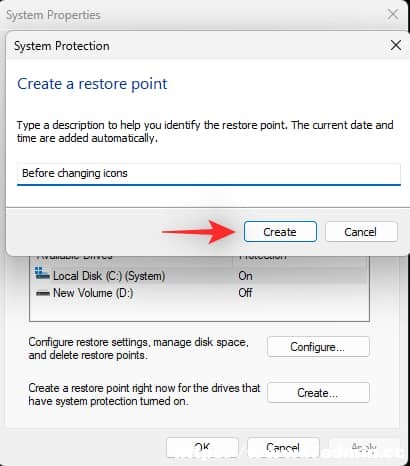
Task: Close the System Properties window
Action: pos(393,14)
